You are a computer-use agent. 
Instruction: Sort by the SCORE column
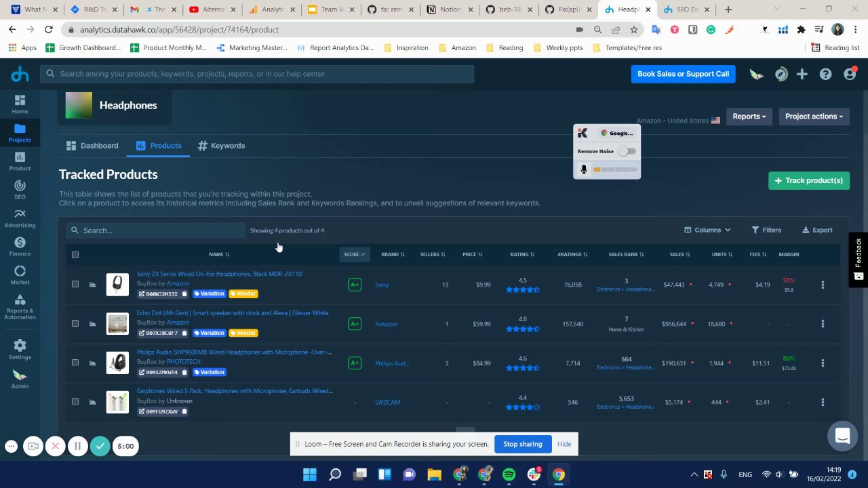coord(355,254)
